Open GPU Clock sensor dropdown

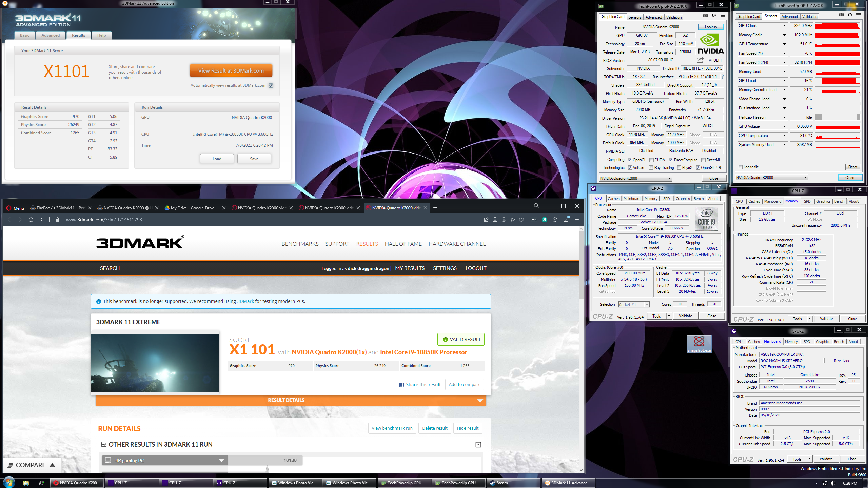tap(784, 26)
